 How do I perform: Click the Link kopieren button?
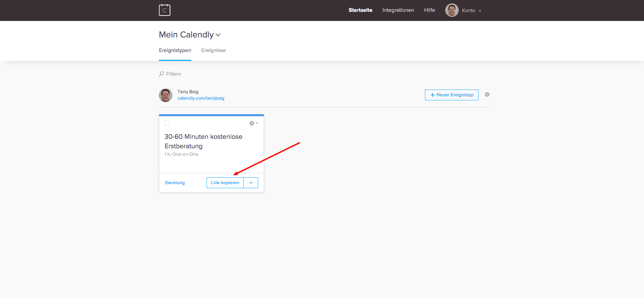225,183
